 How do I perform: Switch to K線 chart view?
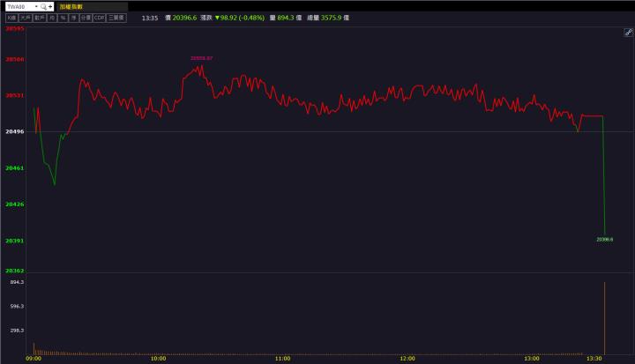tap(11, 17)
